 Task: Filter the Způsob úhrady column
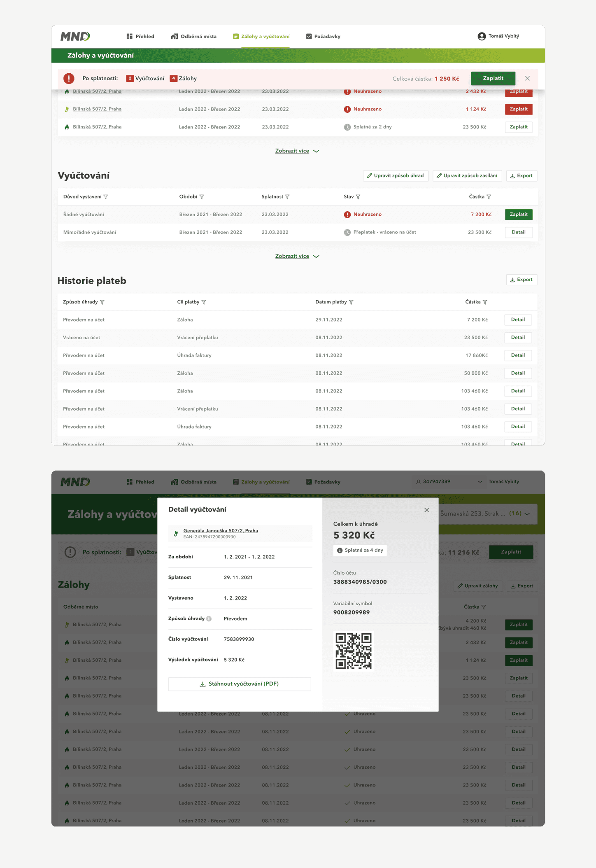click(102, 302)
